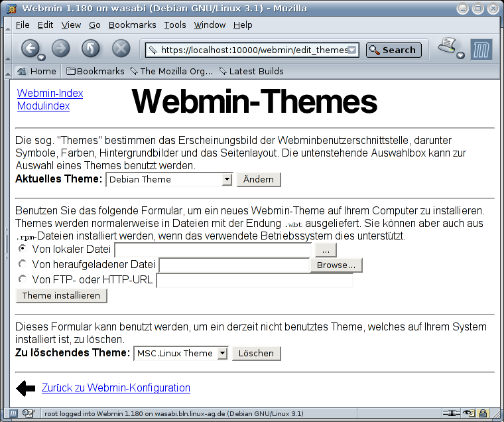
Task: Open the Back history dropdown arrow
Action: point(42,58)
